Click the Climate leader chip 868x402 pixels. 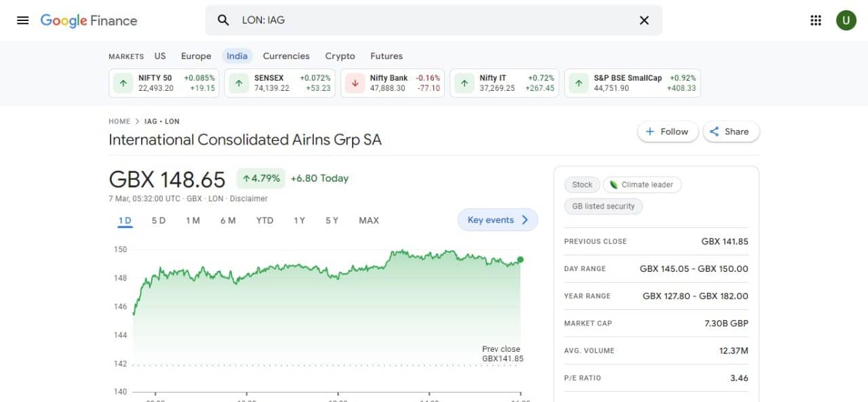642,184
